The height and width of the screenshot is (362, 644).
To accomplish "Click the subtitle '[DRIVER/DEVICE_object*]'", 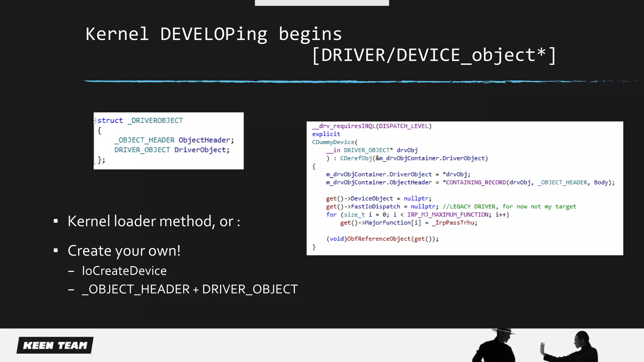I will (x=434, y=55).
